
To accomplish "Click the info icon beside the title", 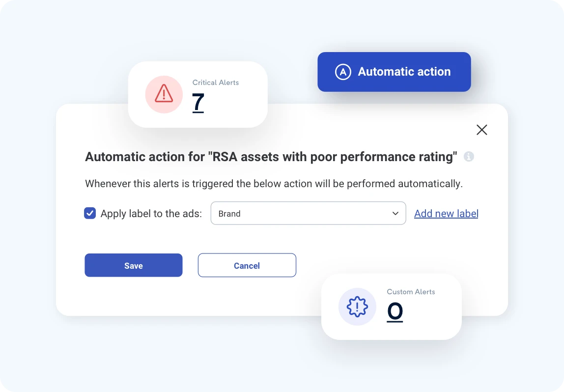I will pyautogui.click(x=469, y=157).
